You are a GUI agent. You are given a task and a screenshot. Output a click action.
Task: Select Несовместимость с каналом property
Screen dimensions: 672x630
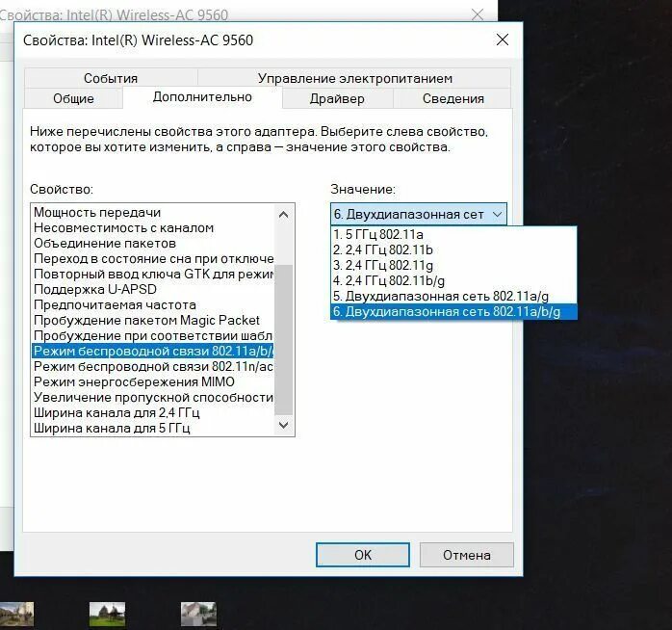pyautogui.click(x=152, y=227)
